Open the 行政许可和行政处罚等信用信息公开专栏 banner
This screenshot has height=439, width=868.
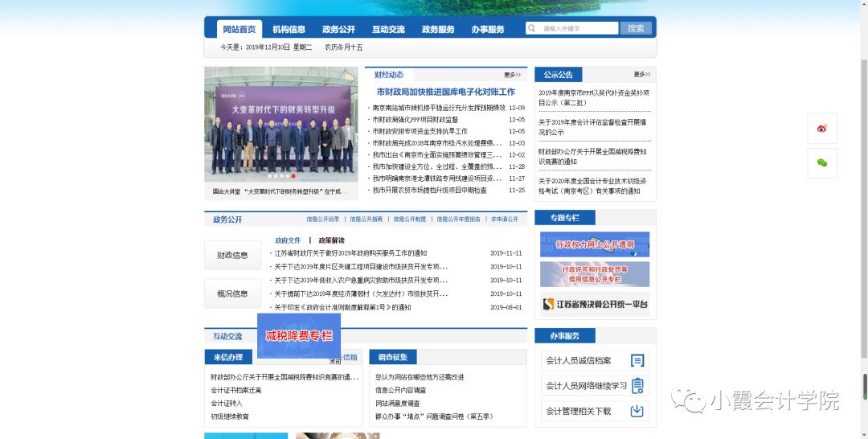coord(595,274)
